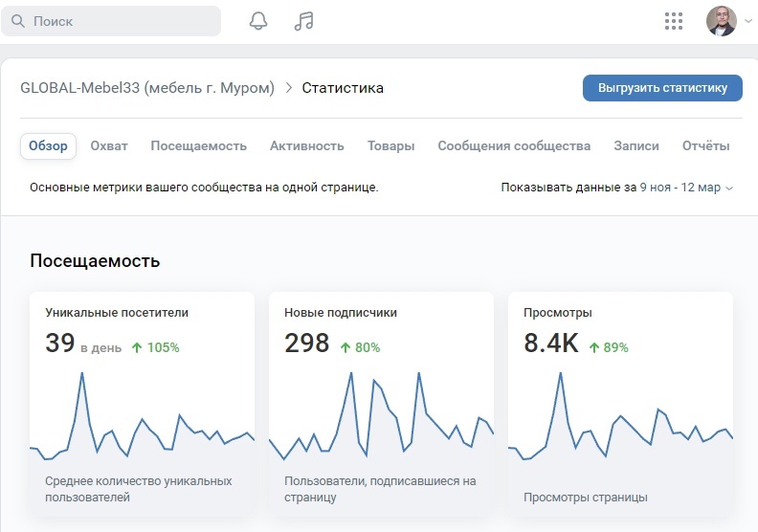This screenshot has width=758, height=532.
Task: Click the Уникальные посетители card title
Action: 117,313
